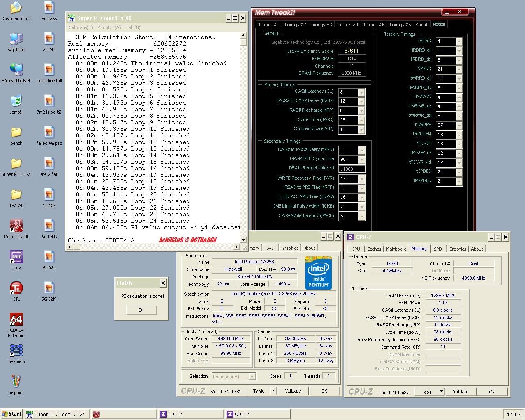Switch to Timings #3 tab

coord(321,25)
